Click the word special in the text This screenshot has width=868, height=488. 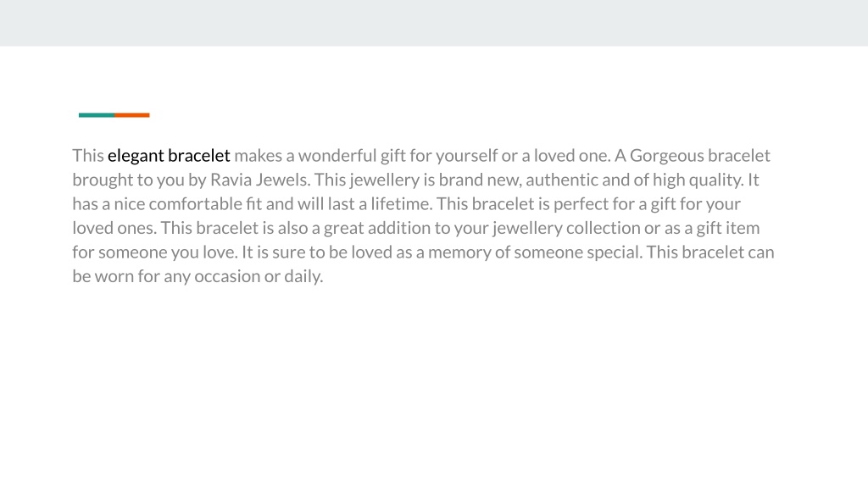614,252
